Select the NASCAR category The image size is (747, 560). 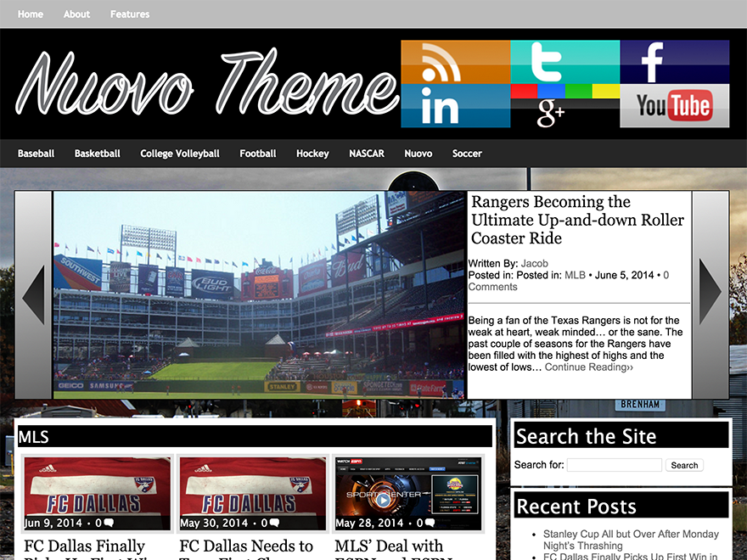click(x=367, y=154)
